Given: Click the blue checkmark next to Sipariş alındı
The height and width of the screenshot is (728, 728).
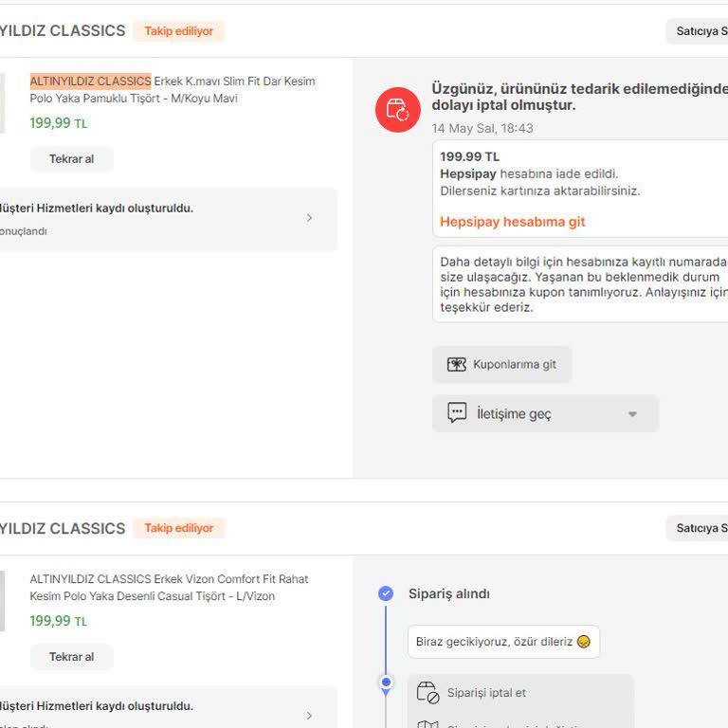Looking at the screenshot, I should [386, 593].
